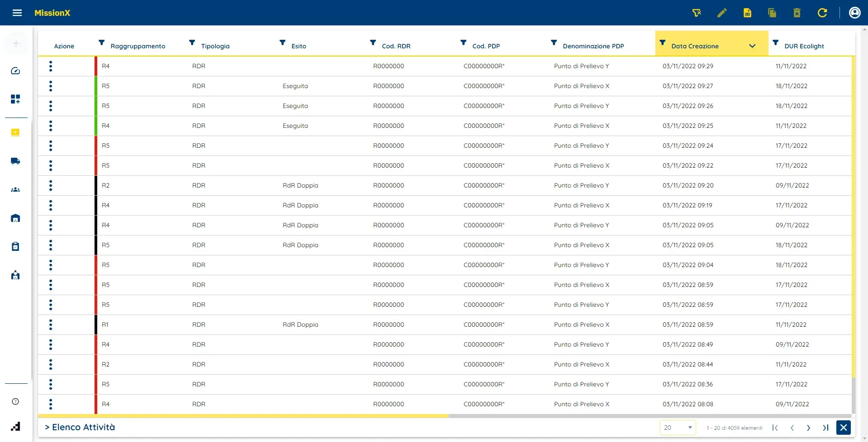The image size is (868, 442).
Task: Click the logo icon at sidebar bottom
Action: pos(15,426)
